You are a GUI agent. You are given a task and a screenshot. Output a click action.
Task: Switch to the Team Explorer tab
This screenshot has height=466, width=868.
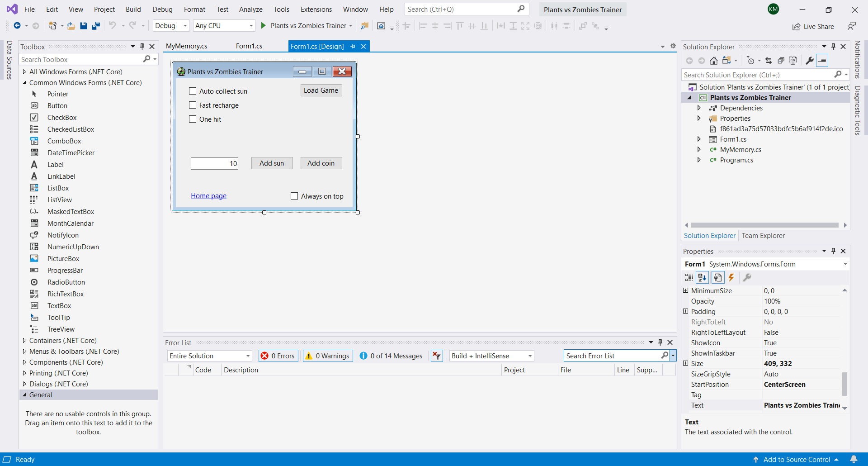(763, 236)
